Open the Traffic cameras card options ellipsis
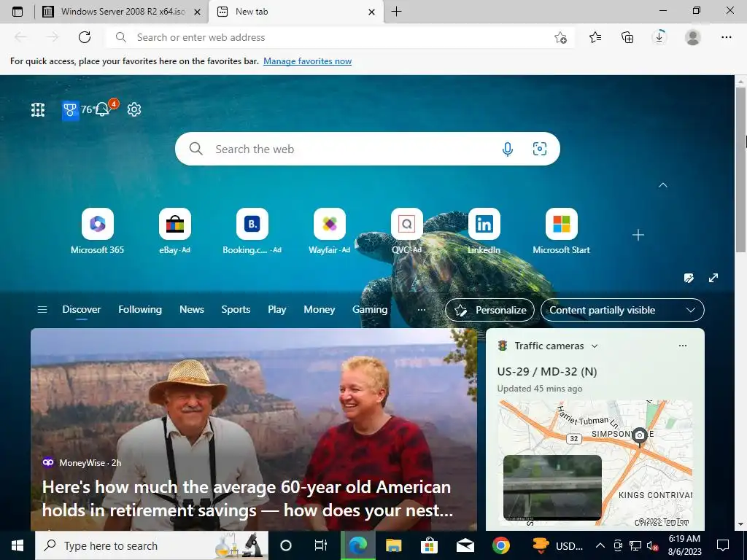 [683, 346]
